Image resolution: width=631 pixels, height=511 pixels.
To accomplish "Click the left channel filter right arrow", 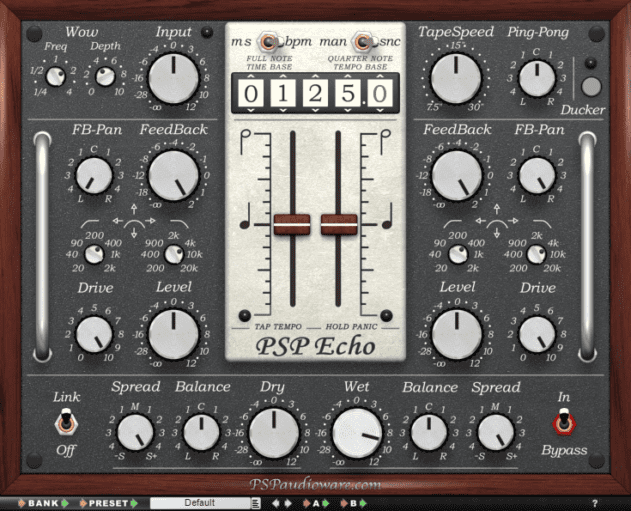I will (x=151, y=220).
